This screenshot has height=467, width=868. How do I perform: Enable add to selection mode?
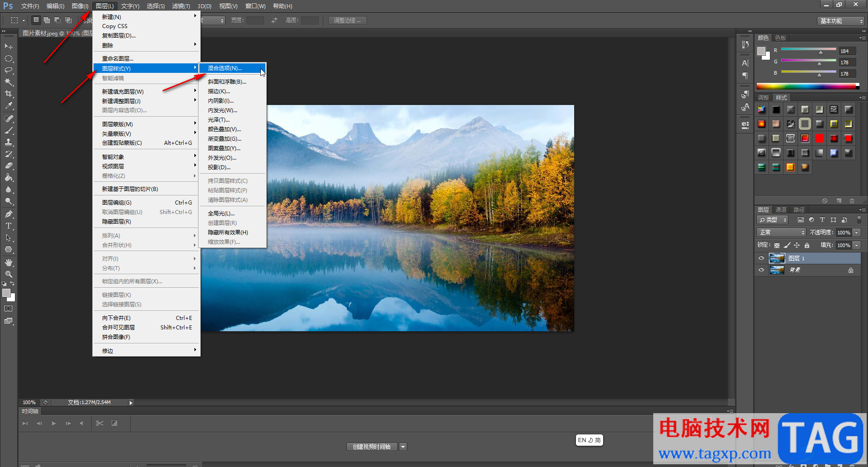coord(47,20)
